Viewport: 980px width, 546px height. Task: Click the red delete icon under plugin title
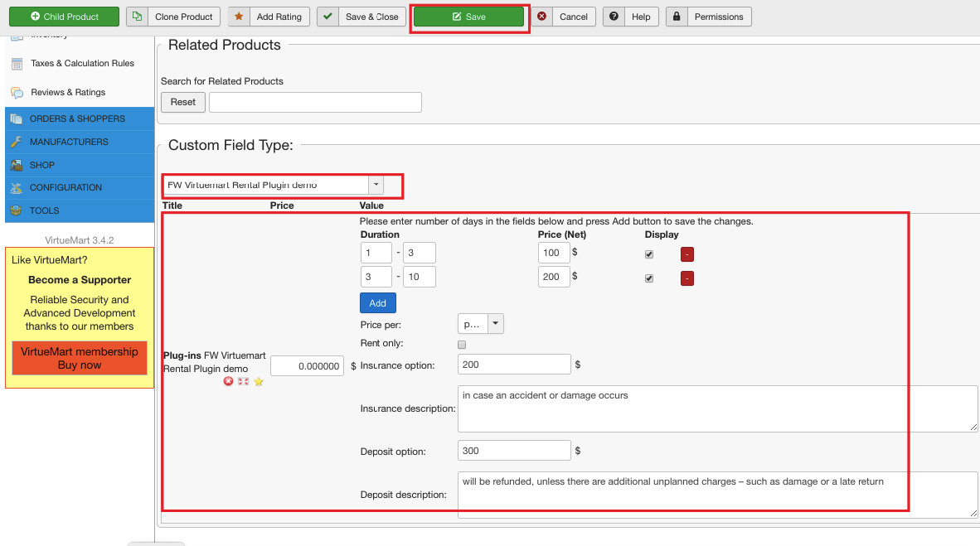(x=229, y=381)
